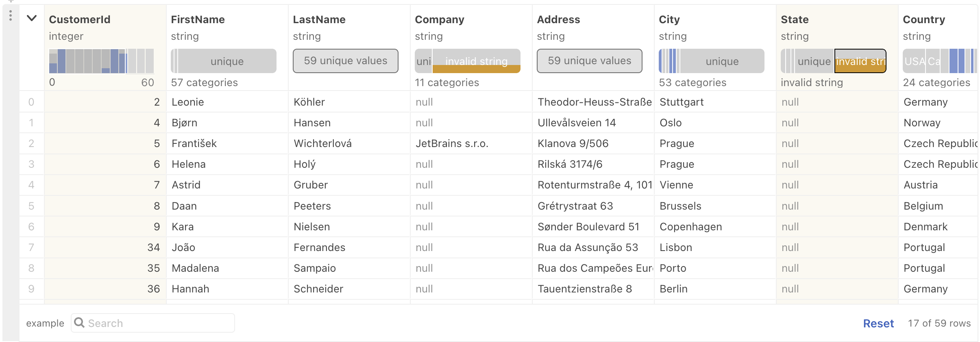Select the FirstName unique summary bar
Screen dimensions: 980x342
click(x=226, y=61)
